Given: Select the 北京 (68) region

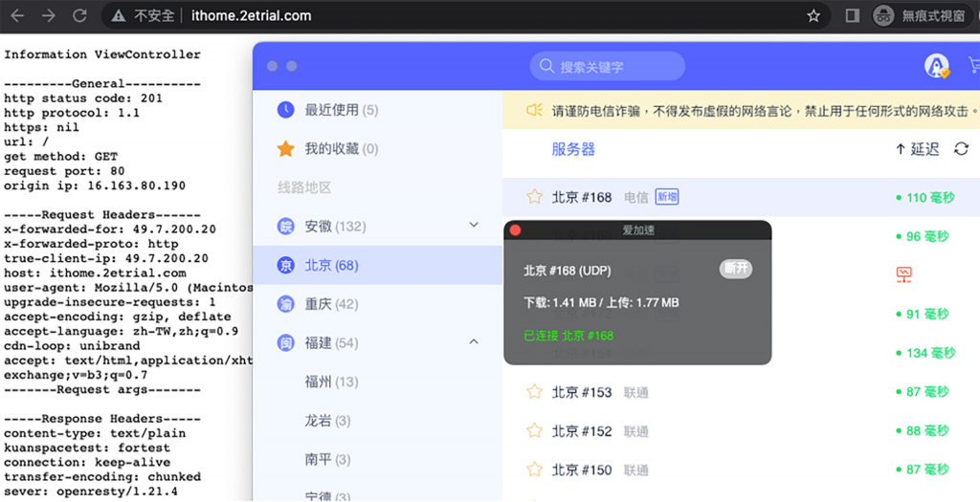Looking at the screenshot, I should (x=377, y=266).
